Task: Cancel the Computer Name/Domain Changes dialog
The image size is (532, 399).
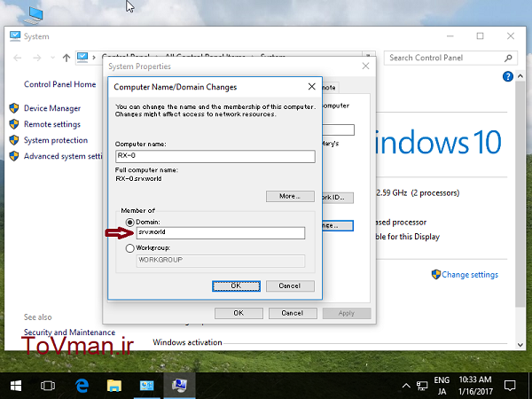Action: (x=290, y=286)
